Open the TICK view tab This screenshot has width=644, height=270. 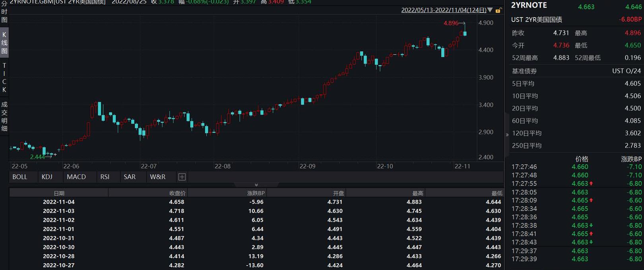coord(4,77)
